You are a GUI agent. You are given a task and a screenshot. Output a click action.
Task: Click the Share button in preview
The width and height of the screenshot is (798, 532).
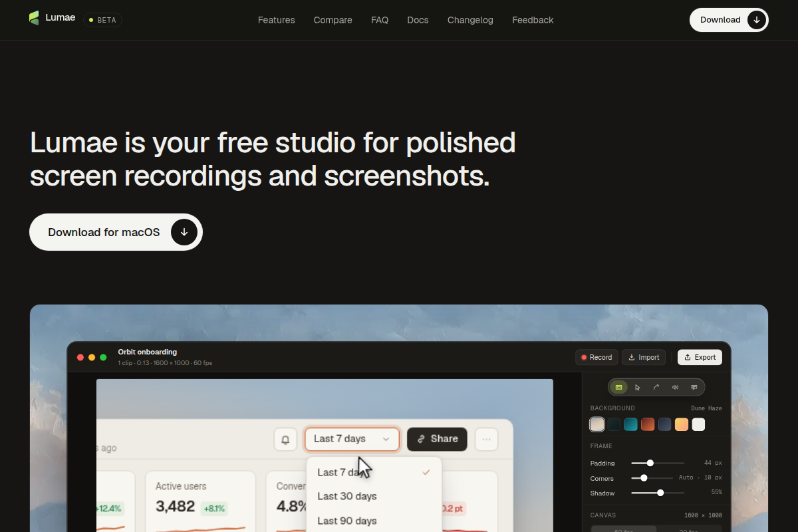437,439
